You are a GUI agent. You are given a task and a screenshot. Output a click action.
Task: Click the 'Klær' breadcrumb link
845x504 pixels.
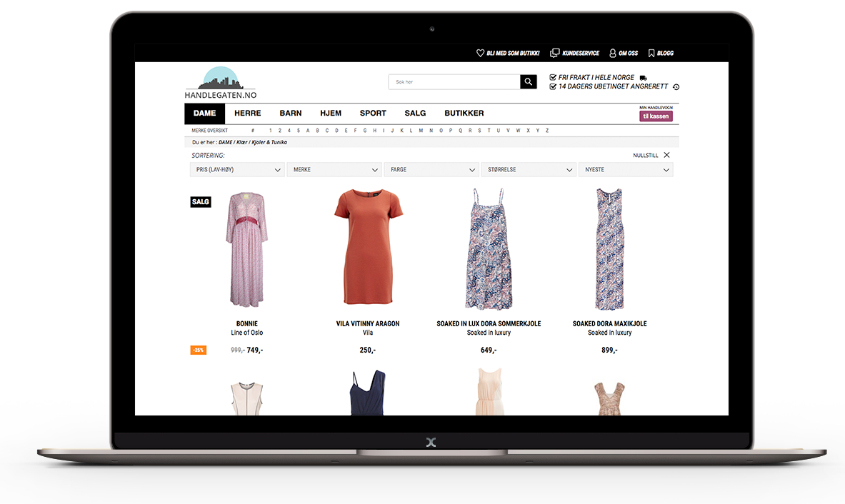tap(241, 142)
